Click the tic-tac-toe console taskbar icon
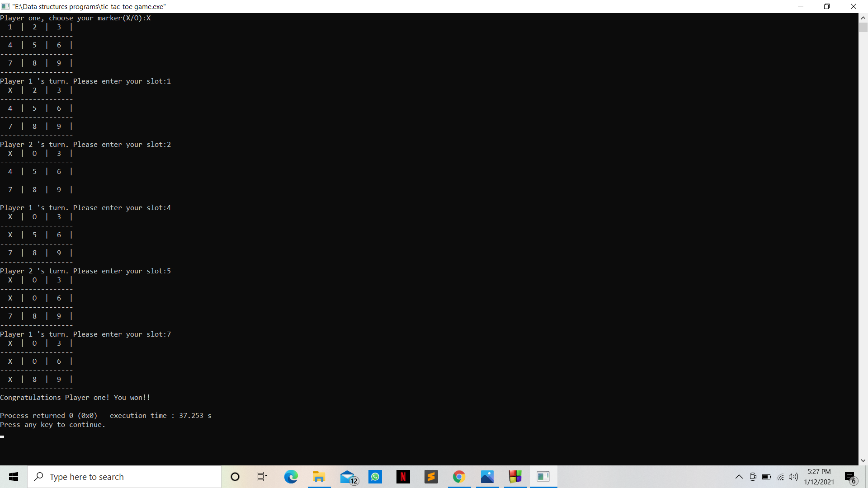 click(543, 477)
